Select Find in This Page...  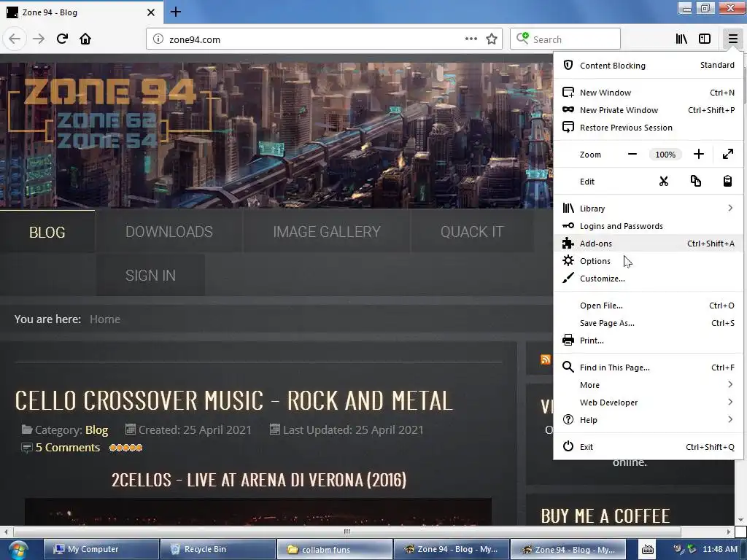tap(648, 367)
